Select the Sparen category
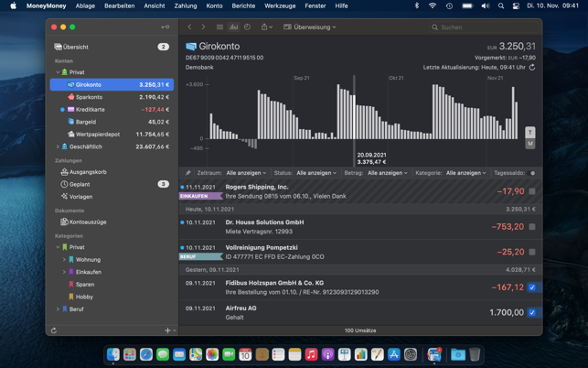 [112, 285]
